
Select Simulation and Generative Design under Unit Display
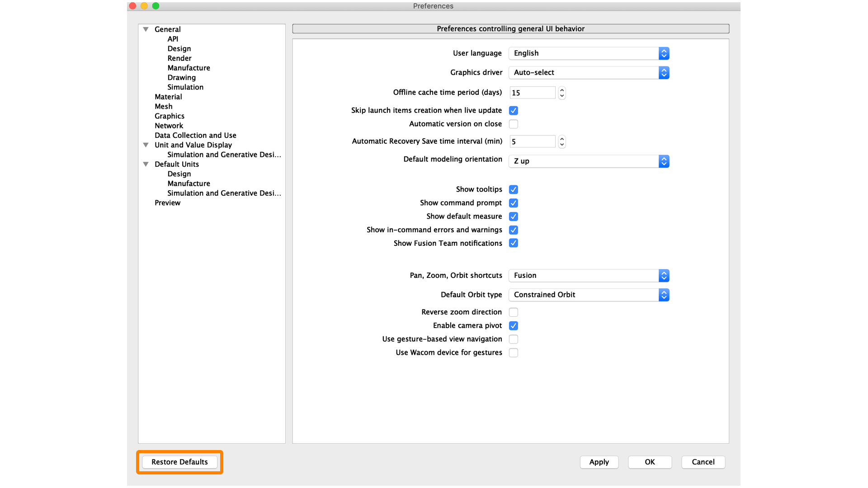click(224, 155)
